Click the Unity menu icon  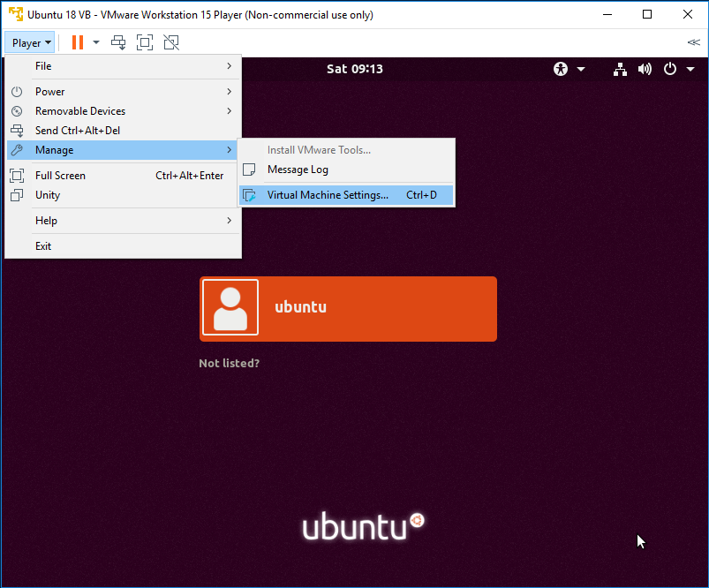17,195
